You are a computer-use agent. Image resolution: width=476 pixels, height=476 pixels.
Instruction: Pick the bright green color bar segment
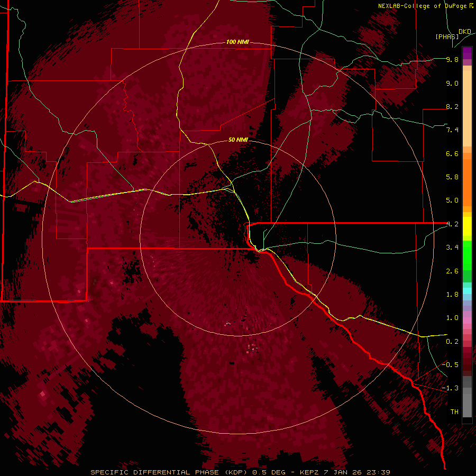point(467,255)
